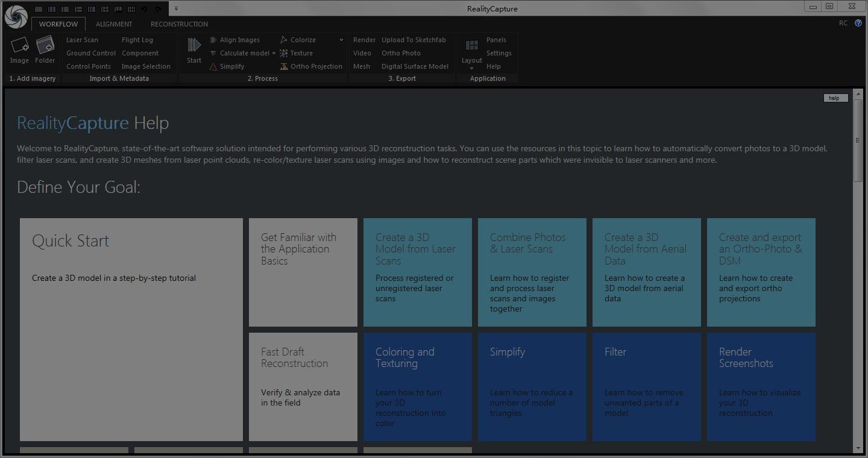Click the Folder import icon

coord(45,46)
